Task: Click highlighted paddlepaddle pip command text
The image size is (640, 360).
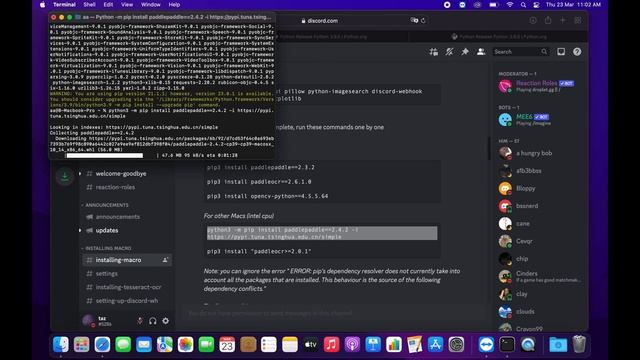Action: pyautogui.click(x=322, y=233)
